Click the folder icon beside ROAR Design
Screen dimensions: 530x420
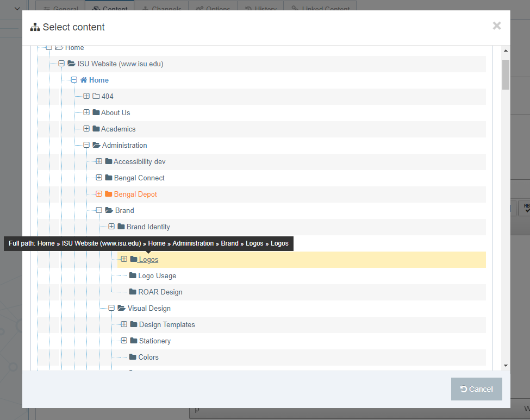[133, 292]
